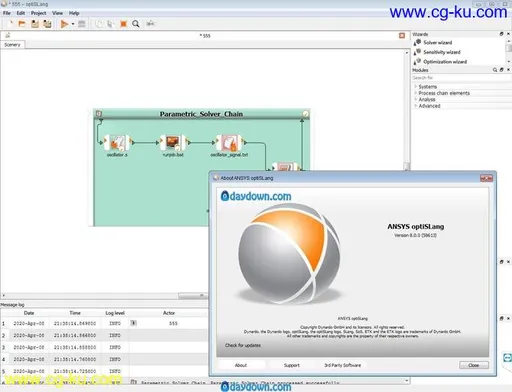Select the oscillator_signal.txt output node
Screen dimensions: 512x392
[x=229, y=143]
